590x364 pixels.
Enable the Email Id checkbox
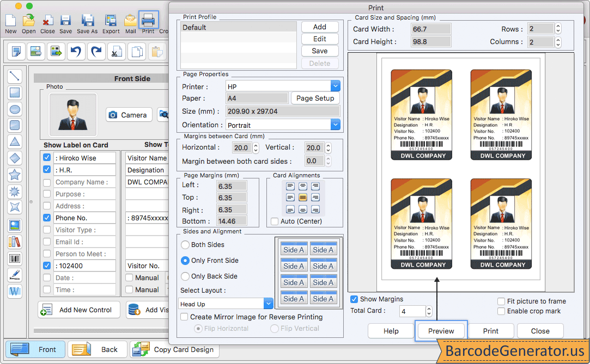tap(47, 242)
